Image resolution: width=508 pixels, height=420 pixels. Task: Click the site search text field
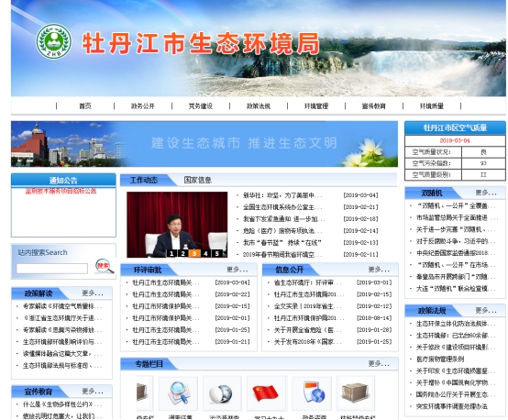tap(52, 269)
